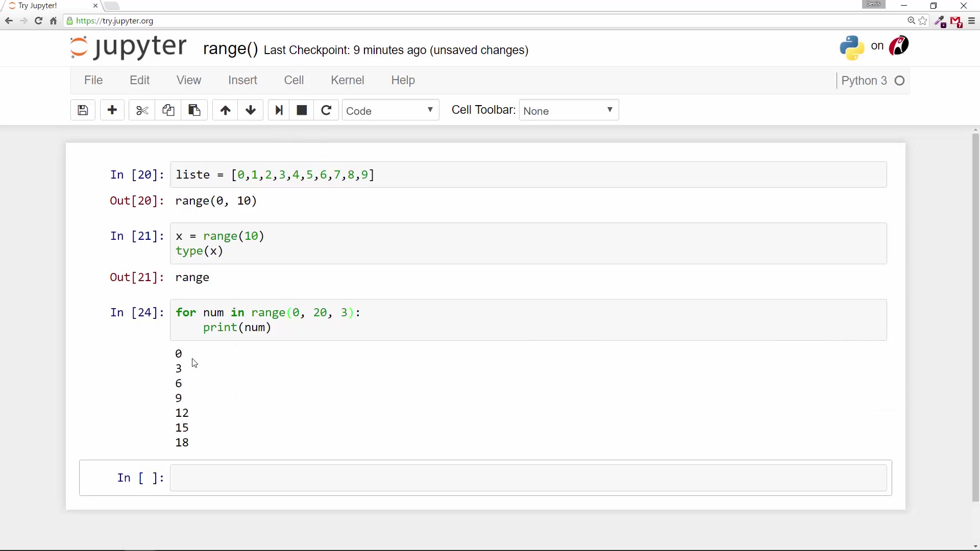Paste cells below icon

[x=194, y=110]
